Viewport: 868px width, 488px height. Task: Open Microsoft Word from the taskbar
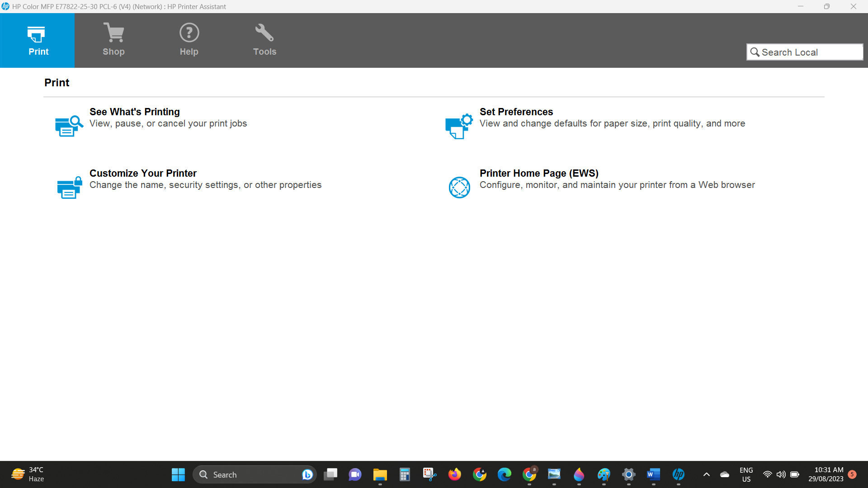coord(653,474)
